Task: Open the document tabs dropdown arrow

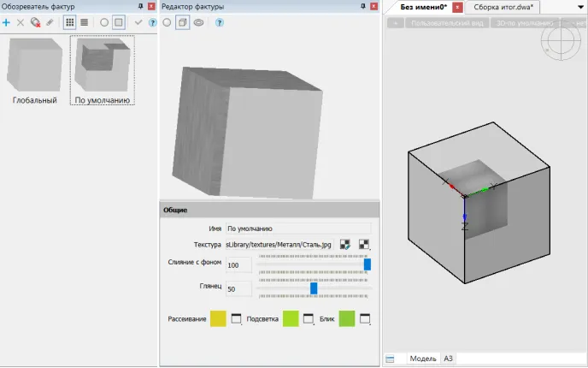Action: pos(580,7)
